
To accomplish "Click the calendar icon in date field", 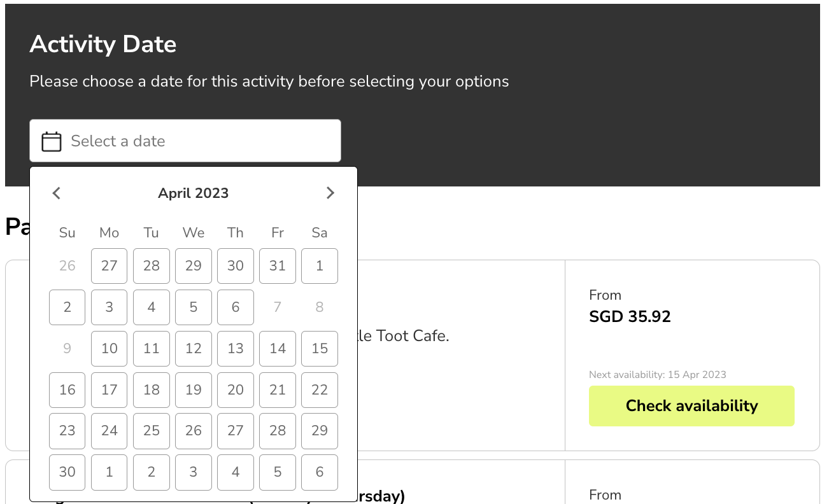I will pos(52,141).
